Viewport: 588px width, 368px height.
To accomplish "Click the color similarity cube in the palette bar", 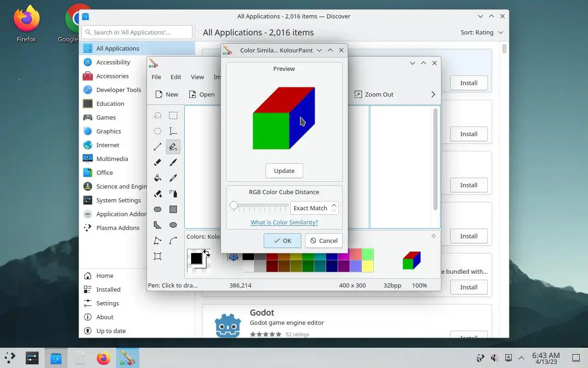I will 412,260.
